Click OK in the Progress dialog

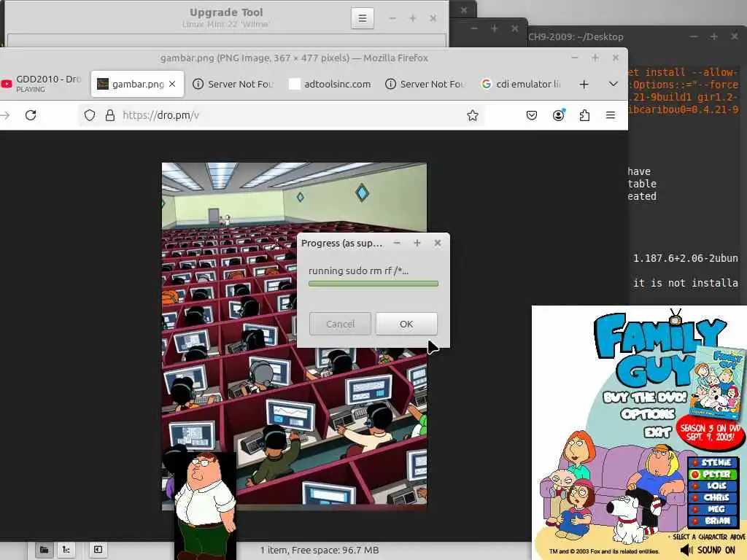(406, 324)
